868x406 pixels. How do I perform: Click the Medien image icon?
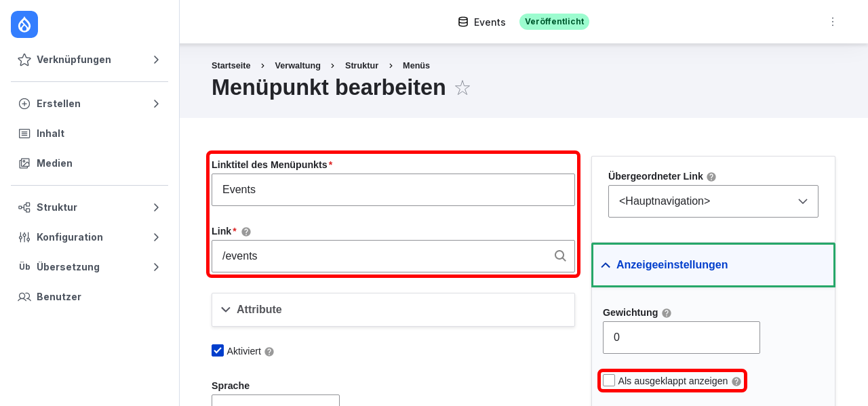tap(24, 163)
